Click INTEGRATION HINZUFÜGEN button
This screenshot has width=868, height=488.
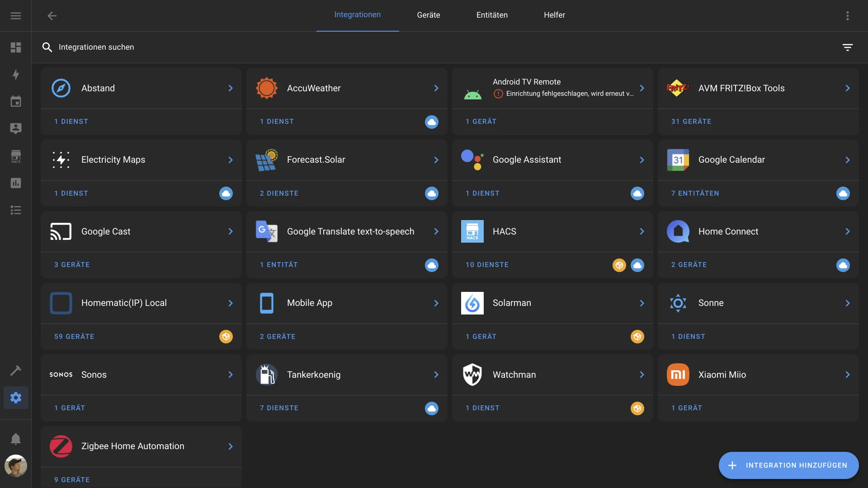tap(789, 465)
